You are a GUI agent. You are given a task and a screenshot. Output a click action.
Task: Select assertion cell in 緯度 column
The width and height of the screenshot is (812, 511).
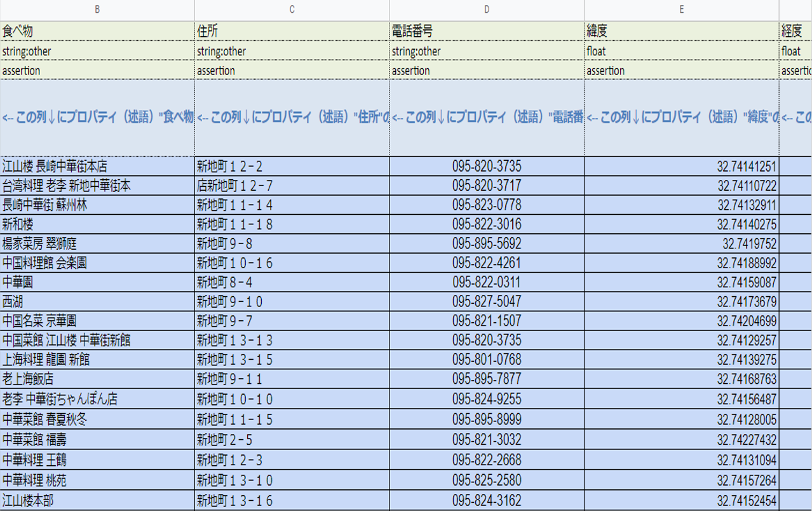[x=681, y=71]
